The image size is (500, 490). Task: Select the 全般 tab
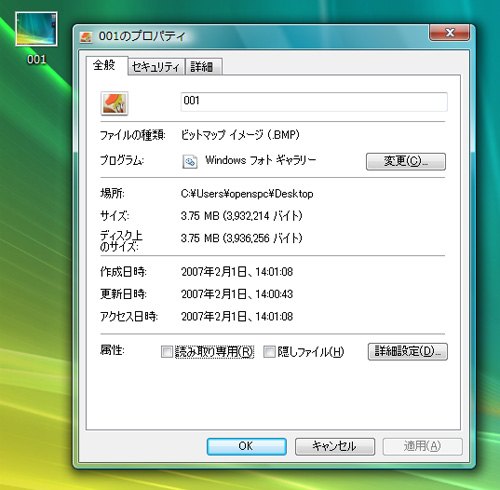click(x=107, y=65)
